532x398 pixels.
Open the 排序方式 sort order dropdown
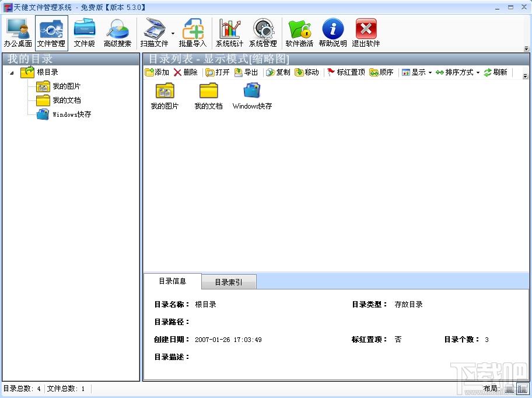[x=457, y=72]
